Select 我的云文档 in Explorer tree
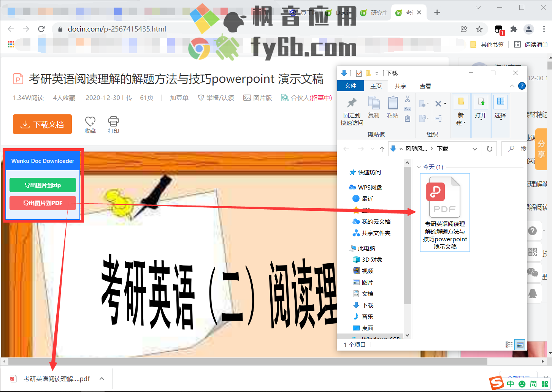Screen dimensions: 552x392 click(x=371, y=221)
